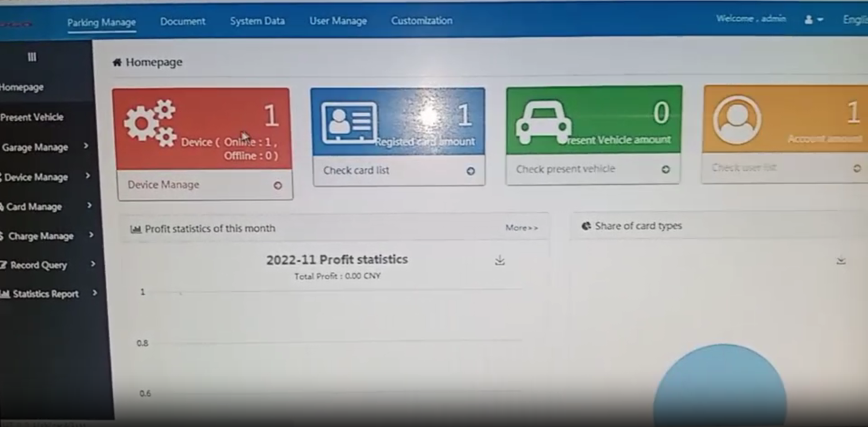Click the Statistics Report chart icon
Image resolution: width=868 pixels, height=427 pixels.
pyautogui.click(x=5, y=294)
